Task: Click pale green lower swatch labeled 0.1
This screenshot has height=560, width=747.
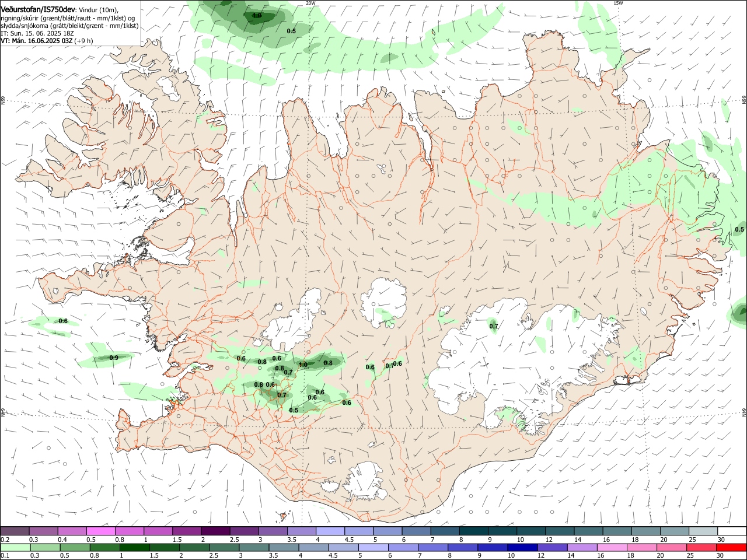Action: 15,547
